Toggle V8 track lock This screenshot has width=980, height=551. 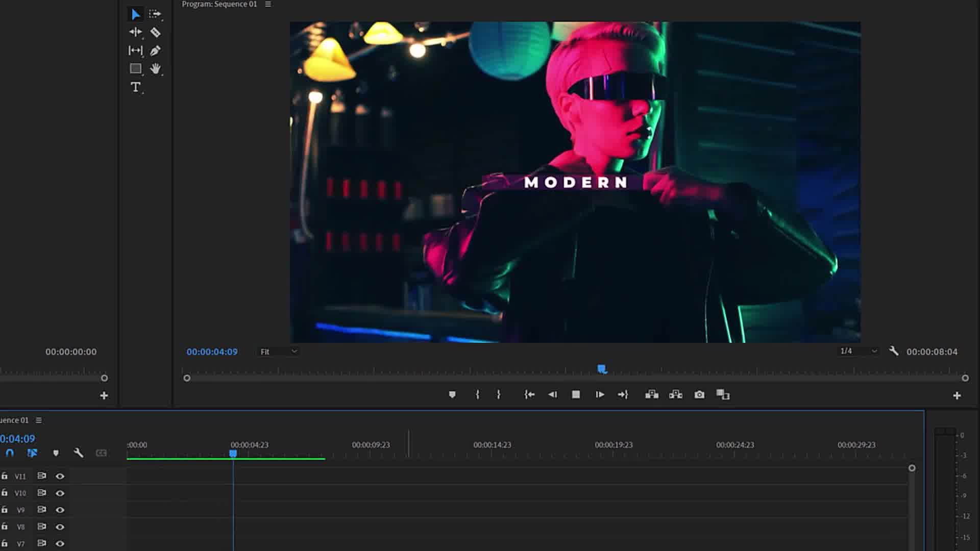pyautogui.click(x=5, y=527)
